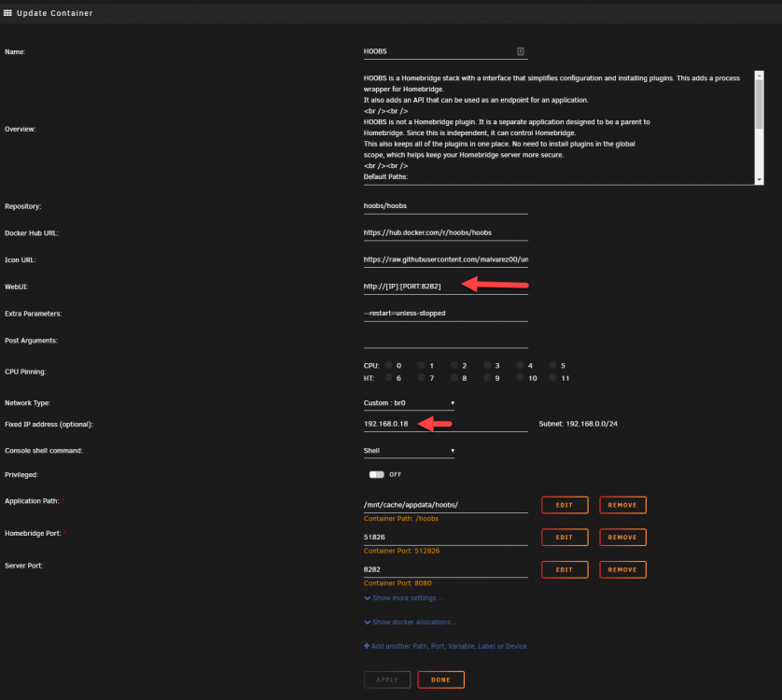
Task: Expand Show docker allocations
Action: [411, 622]
